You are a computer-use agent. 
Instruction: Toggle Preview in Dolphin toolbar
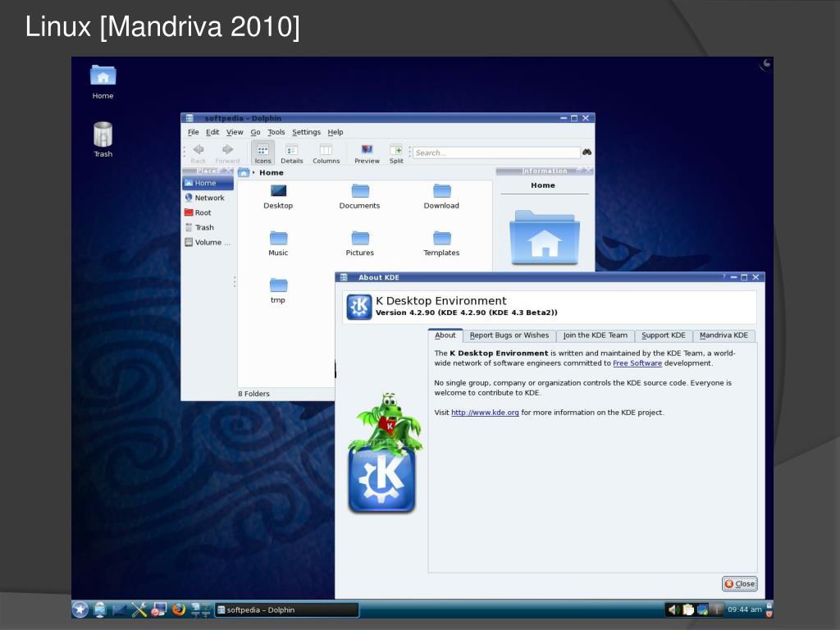click(367, 153)
